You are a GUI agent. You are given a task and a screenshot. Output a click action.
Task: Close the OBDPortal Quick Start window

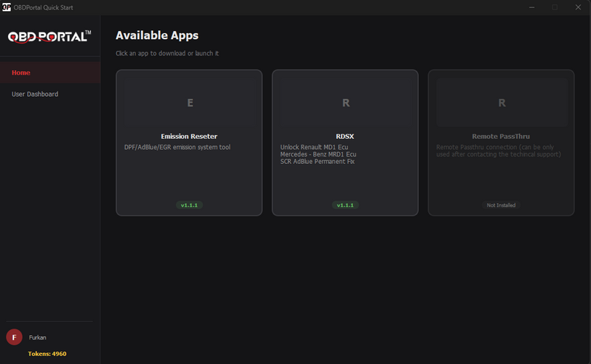[578, 7]
